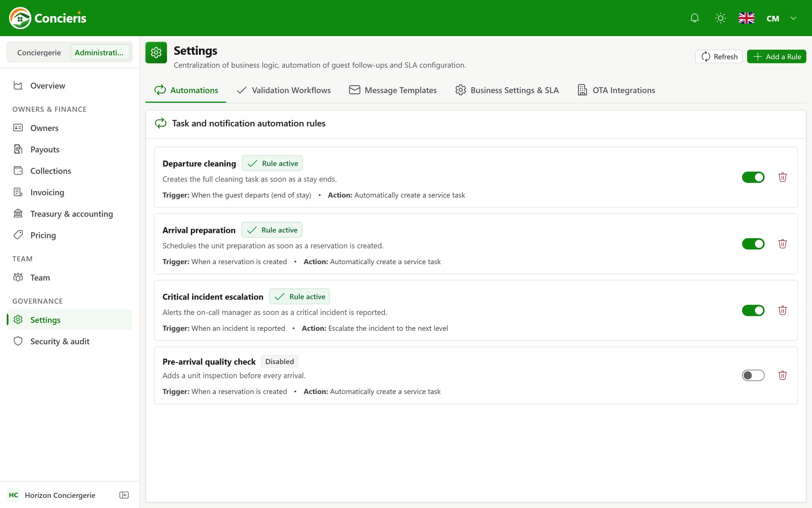
Task: Disable the Departure cleaning toggle
Action: pos(753,177)
